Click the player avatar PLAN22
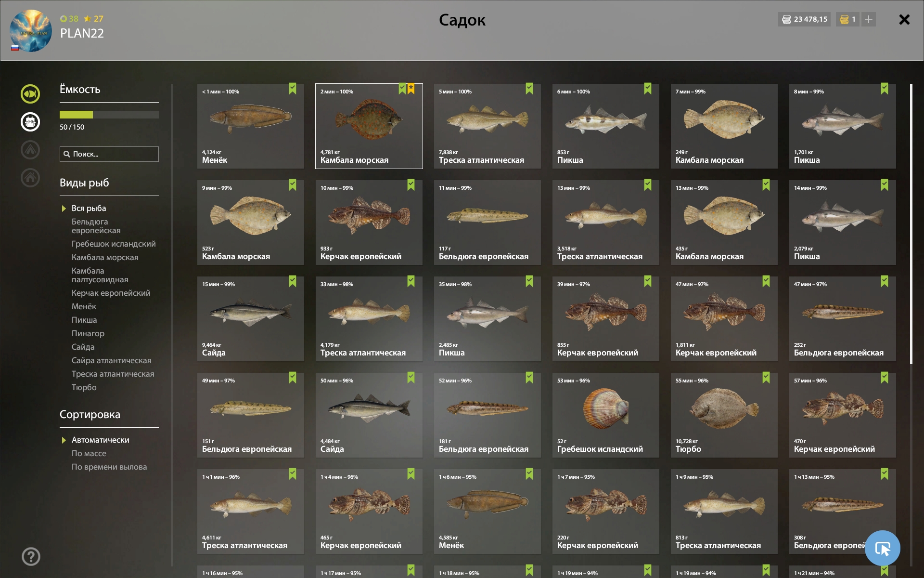The image size is (924, 578). (31, 31)
